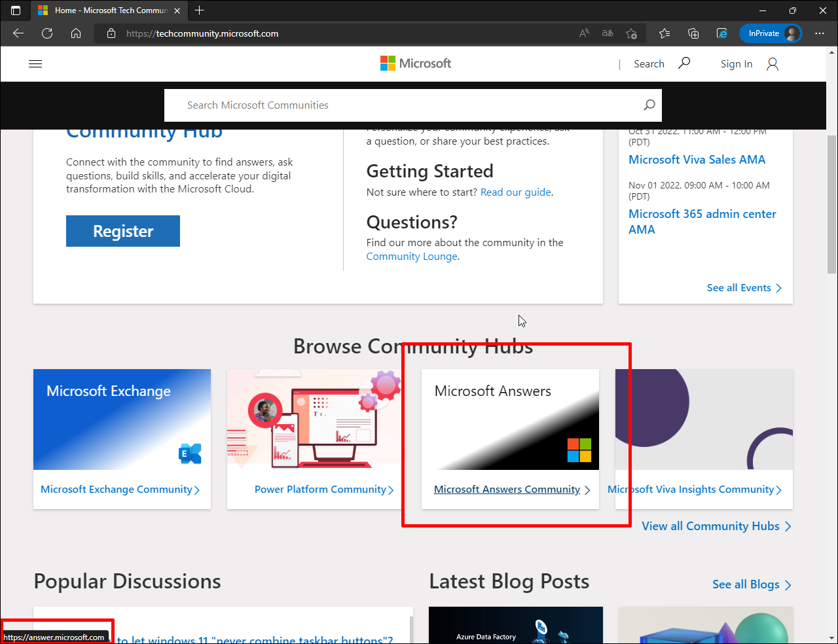The height and width of the screenshot is (644, 838).
Task: Open Microsoft Exchange Community link
Action: click(x=120, y=490)
